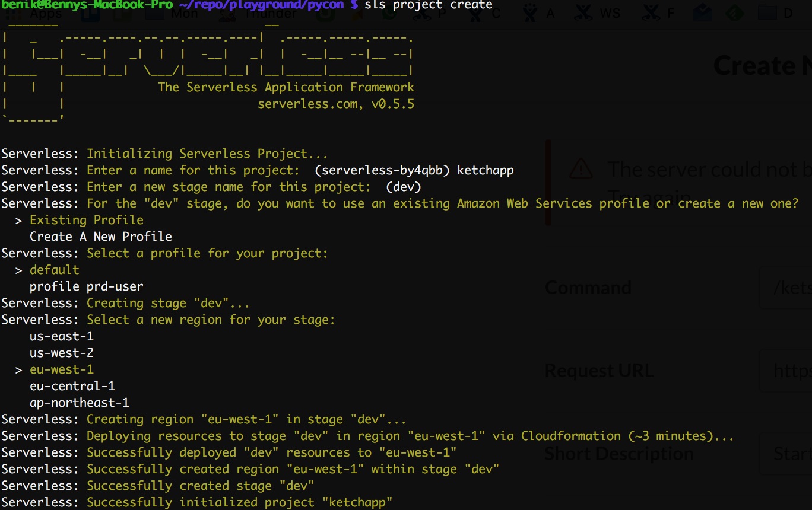This screenshot has height=510, width=812.
Task: Click 'Successfully created stage "dev"' line
Action: point(200,486)
